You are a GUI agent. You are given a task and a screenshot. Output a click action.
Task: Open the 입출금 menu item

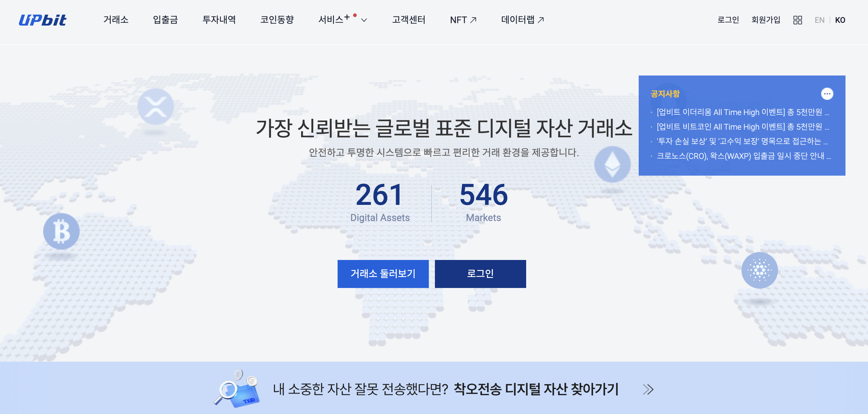pyautogui.click(x=165, y=20)
